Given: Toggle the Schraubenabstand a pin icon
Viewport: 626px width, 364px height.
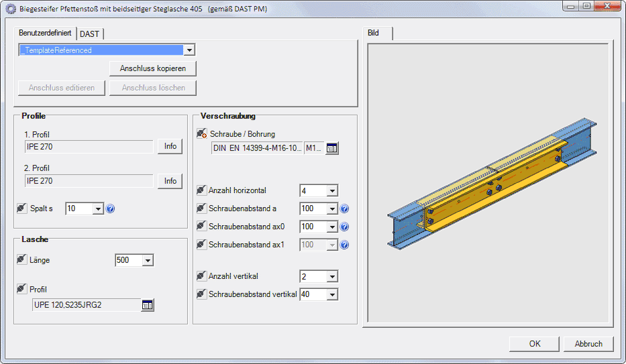Looking at the screenshot, I should 201,208.
